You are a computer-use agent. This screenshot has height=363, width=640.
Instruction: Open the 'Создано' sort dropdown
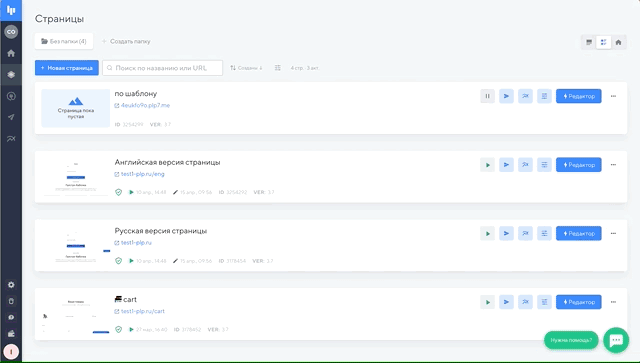click(x=246, y=68)
